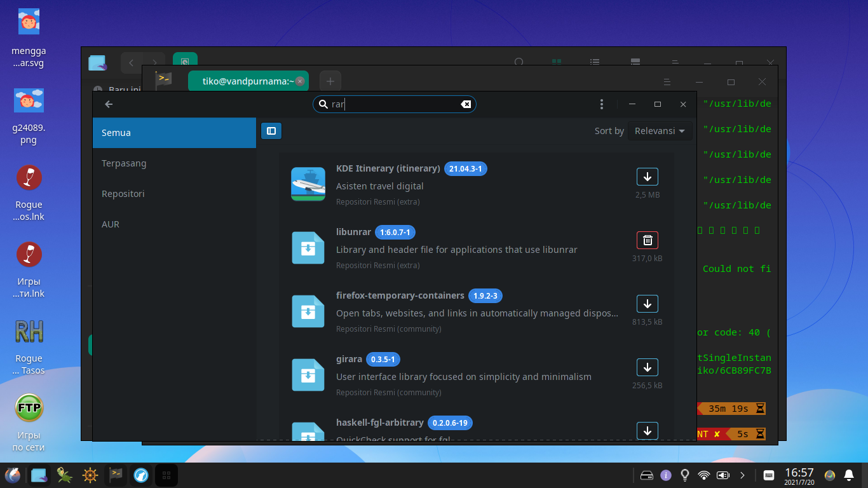This screenshot has width=868, height=488.
Task: Click the firefox-temporary-containers package icon
Action: tap(308, 311)
